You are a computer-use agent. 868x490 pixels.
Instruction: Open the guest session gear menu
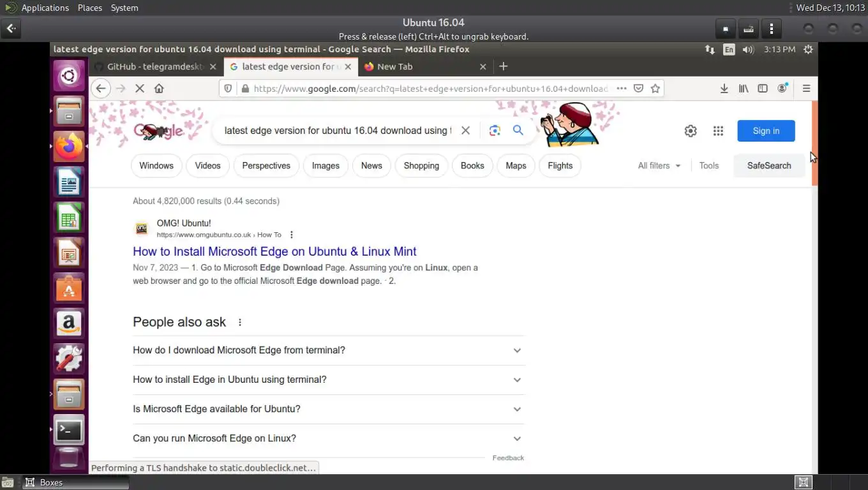tap(808, 49)
